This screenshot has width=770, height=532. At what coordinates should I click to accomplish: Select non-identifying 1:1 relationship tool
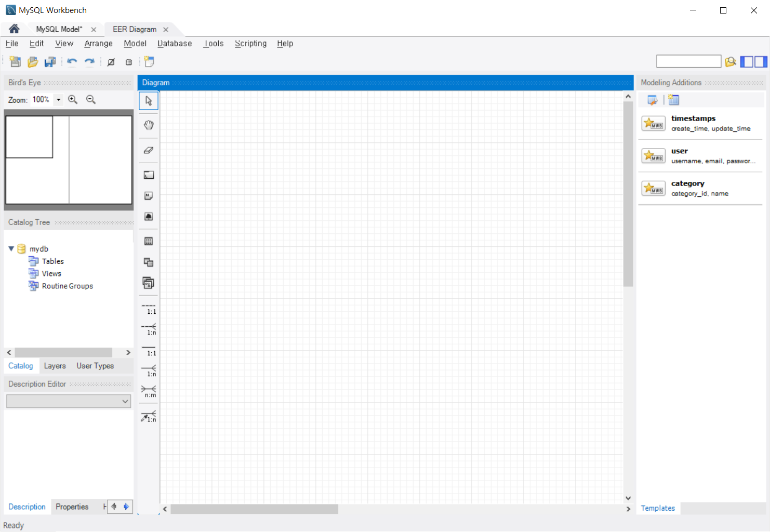149,309
